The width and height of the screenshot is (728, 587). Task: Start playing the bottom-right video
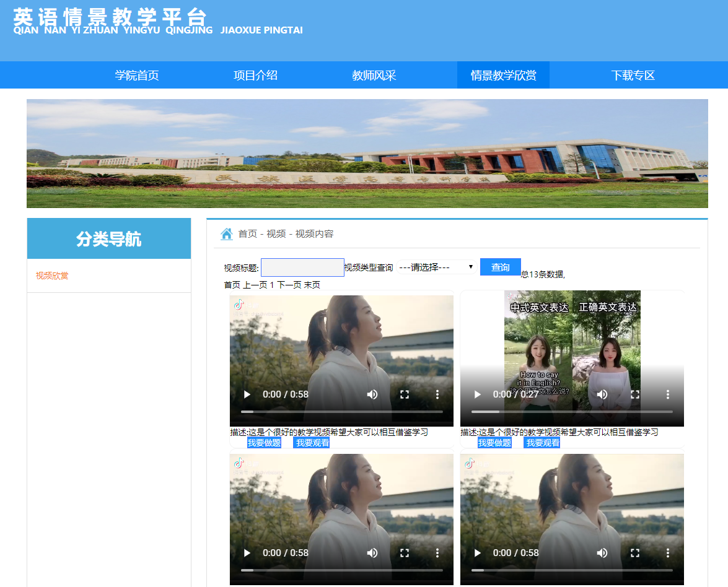(x=477, y=553)
